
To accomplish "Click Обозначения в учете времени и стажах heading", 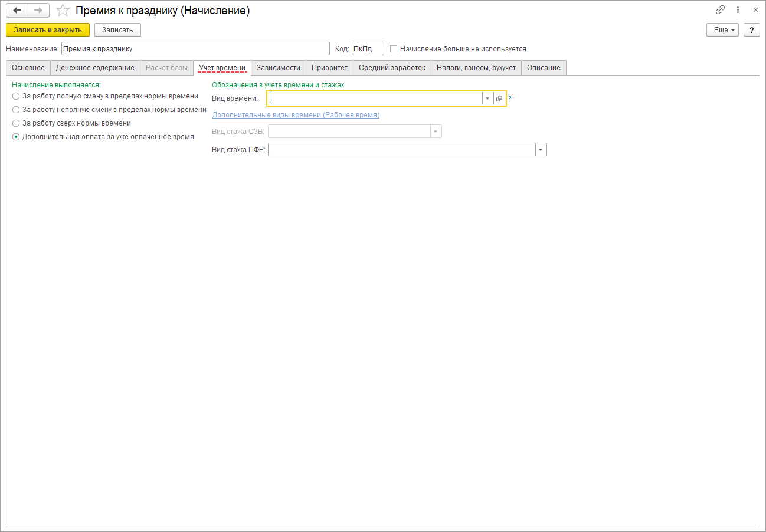I will (x=278, y=85).
